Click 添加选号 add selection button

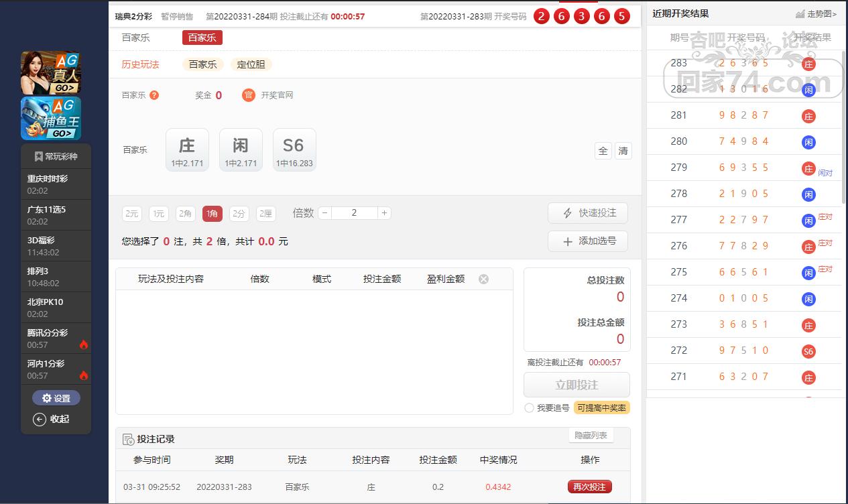588,241
